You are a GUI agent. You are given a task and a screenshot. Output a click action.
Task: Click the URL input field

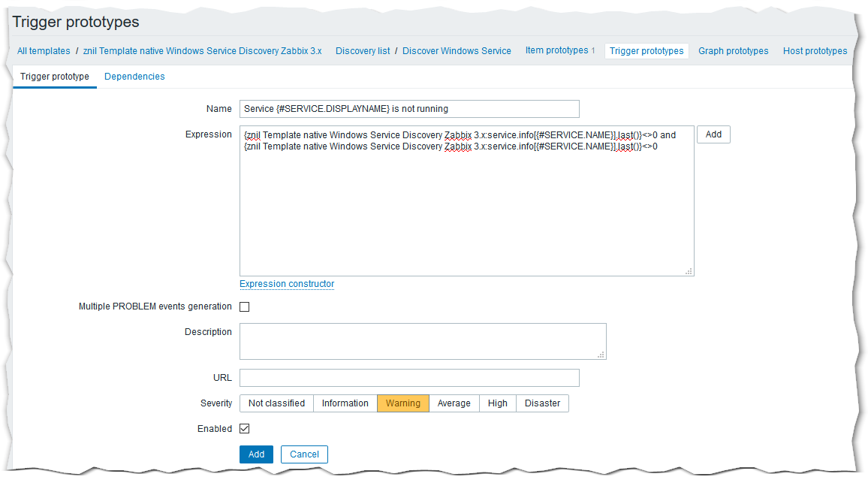(409, 378)
